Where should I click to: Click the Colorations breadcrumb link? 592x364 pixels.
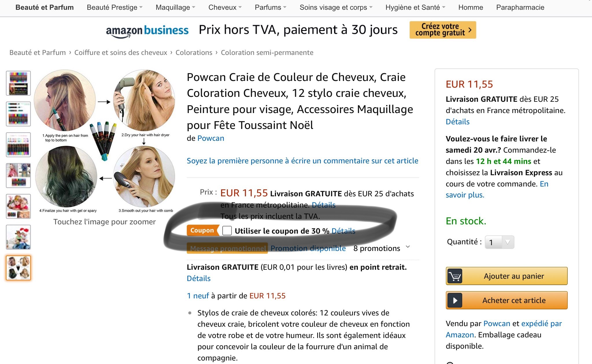194,53
